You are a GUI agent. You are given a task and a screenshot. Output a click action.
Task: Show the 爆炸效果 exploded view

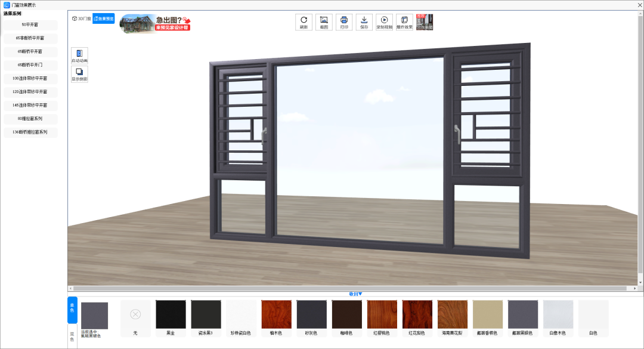[x=404, y=22]
